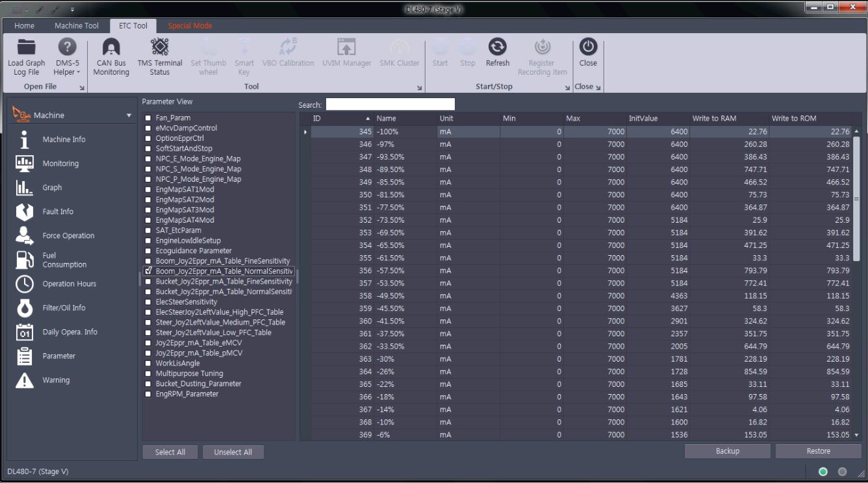Image resolution: width=868 pixels, height=483 pixels.
Task: Switch to the Special Mode tab
Action: 190,26
